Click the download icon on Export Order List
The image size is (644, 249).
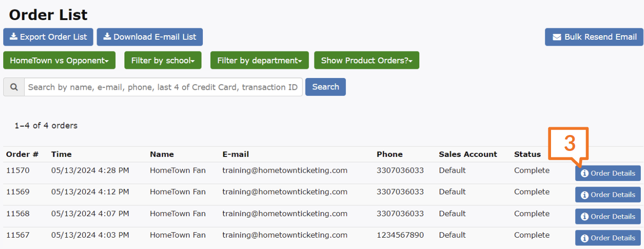[x=14, y=37]
